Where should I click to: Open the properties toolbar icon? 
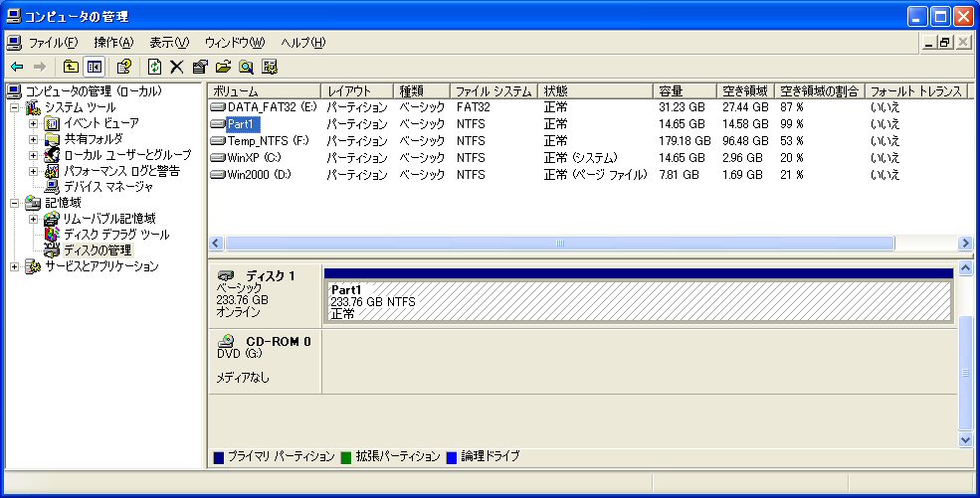click(200, 67)
